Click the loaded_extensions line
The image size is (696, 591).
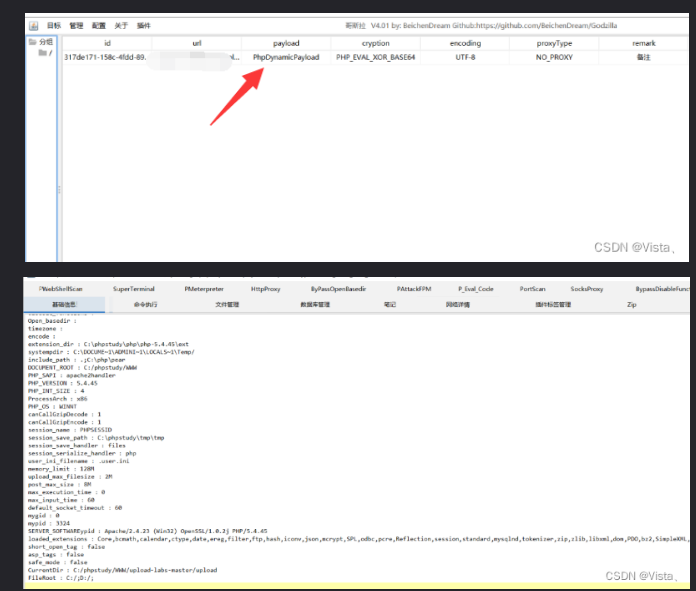coord(358,539)
